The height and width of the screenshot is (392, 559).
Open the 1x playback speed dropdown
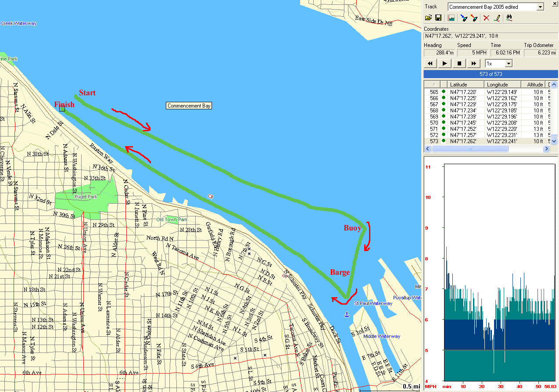[x=509, y=64]
